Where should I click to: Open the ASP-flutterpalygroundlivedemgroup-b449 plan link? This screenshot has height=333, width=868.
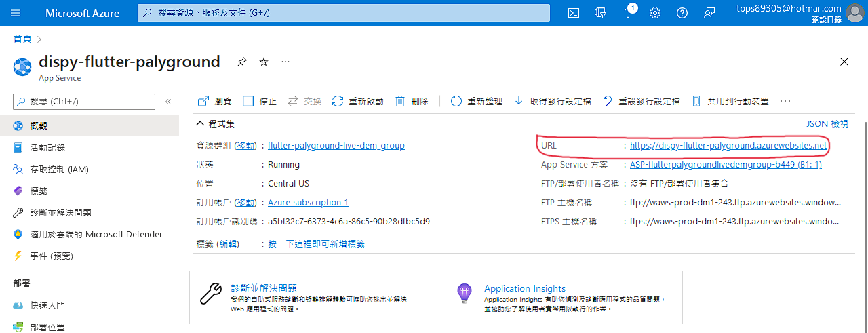[726, 164]
